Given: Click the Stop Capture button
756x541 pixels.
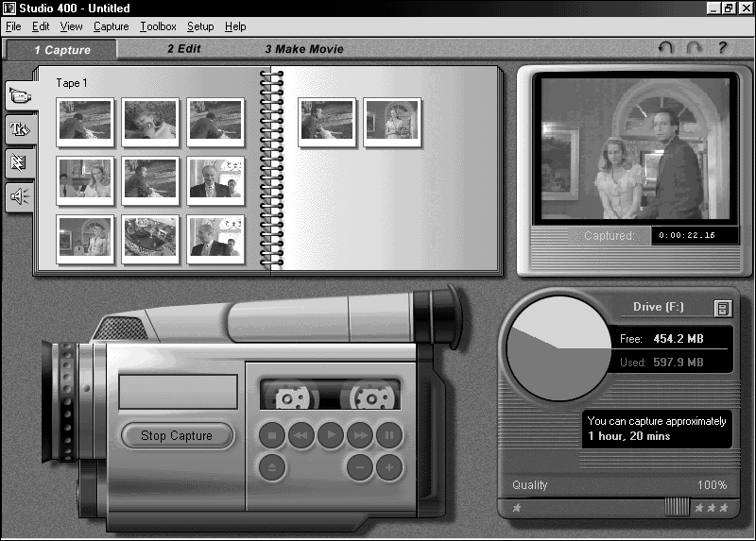Looking at the screenshot, I should coord(177,435).
